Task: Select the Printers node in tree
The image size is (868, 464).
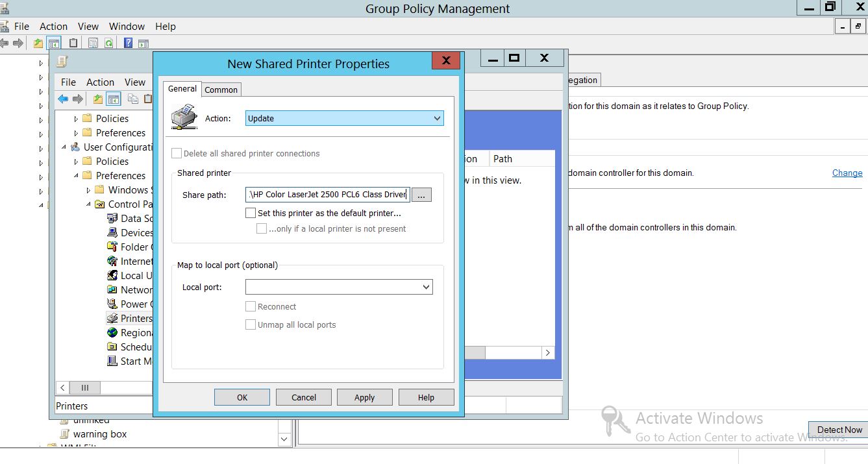Action: click(x=136, y=319)
